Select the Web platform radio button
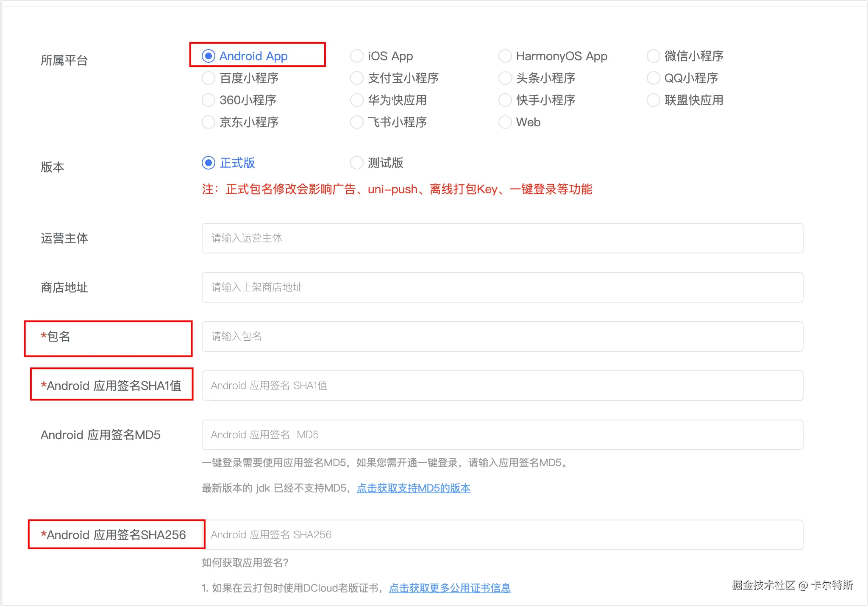The width and height of the screenshot is (868, 606). coord(505,122)
